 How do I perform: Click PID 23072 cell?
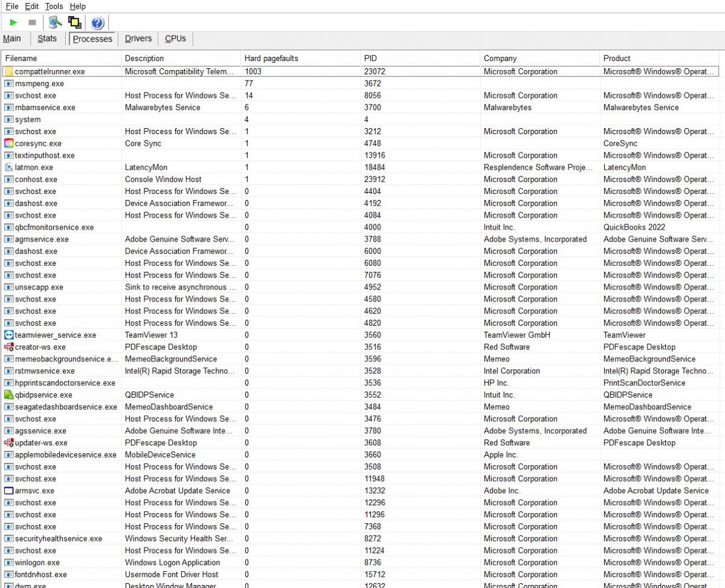point(375,71)
